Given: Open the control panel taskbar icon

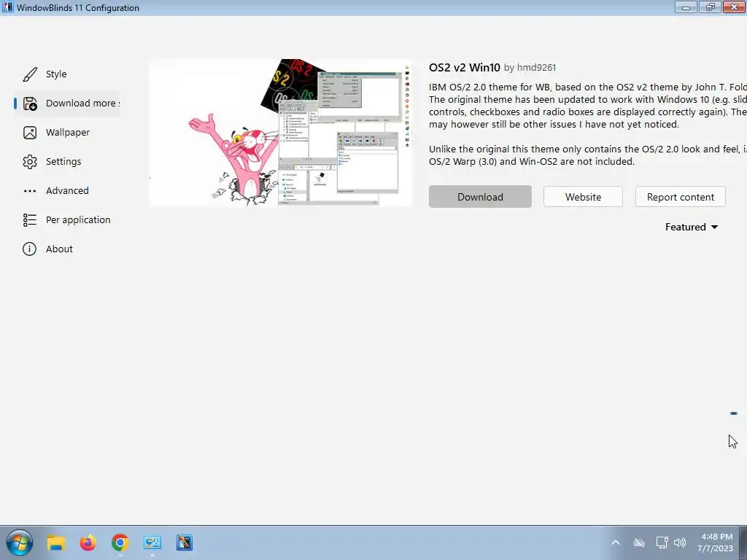Looking at the screenshot, I should click(x=152, y=542).
